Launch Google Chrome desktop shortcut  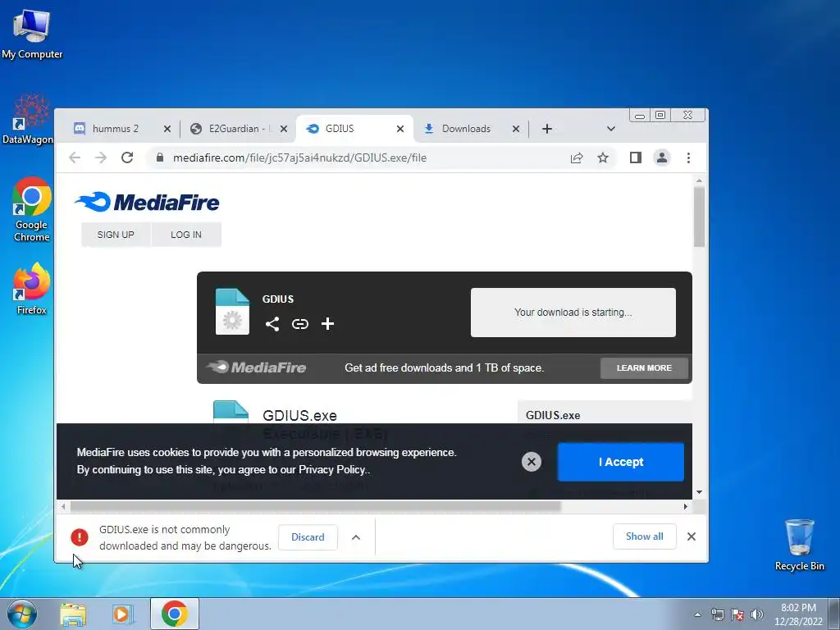pyautogui.click(x=32, y=209)
